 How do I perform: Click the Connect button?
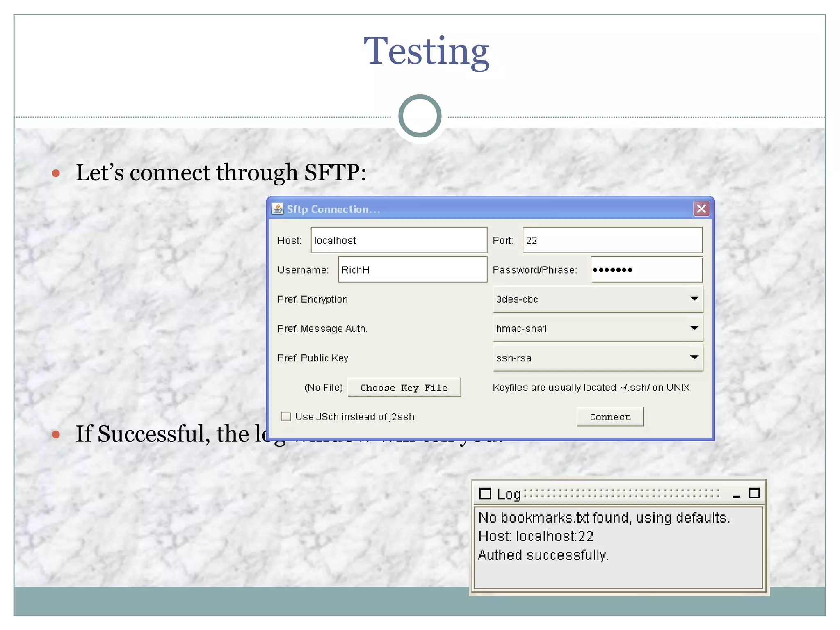pyautogui.click(x=610, y=417)
